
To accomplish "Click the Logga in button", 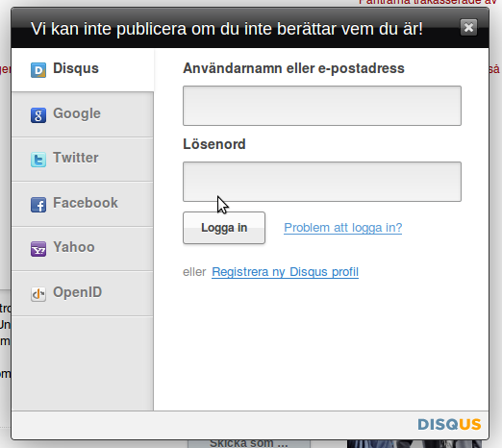I will pos(224,228).
